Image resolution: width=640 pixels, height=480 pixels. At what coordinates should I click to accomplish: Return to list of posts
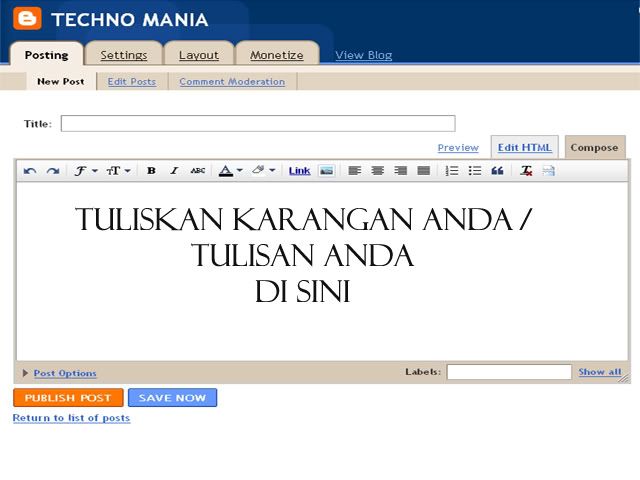(x=71, y=418)
